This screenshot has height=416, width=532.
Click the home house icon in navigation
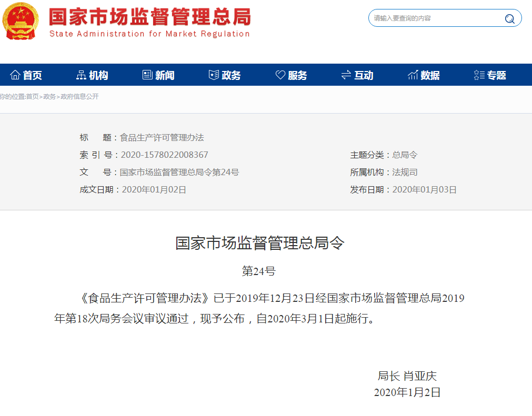tap(15, 75)
